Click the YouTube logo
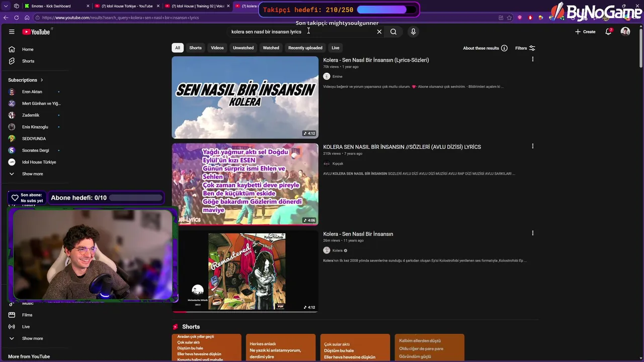Screen dimensions: 644x362 pyautogui.click(x=36, y=32)
